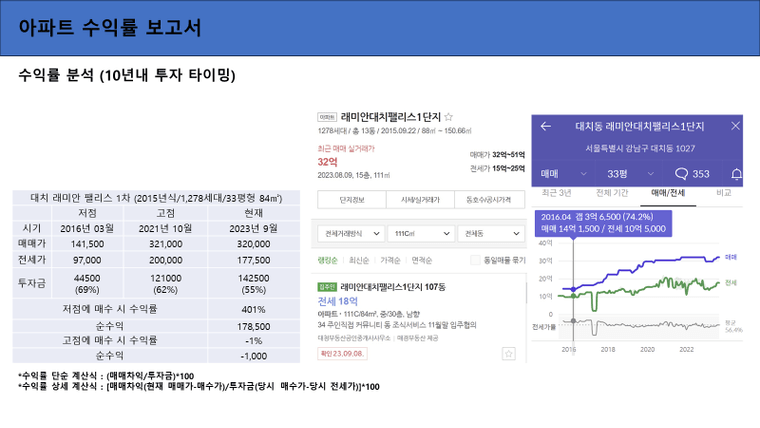Select the 현재 column header cell
This screenshot has height=428, width=760.
coord(253,213)
